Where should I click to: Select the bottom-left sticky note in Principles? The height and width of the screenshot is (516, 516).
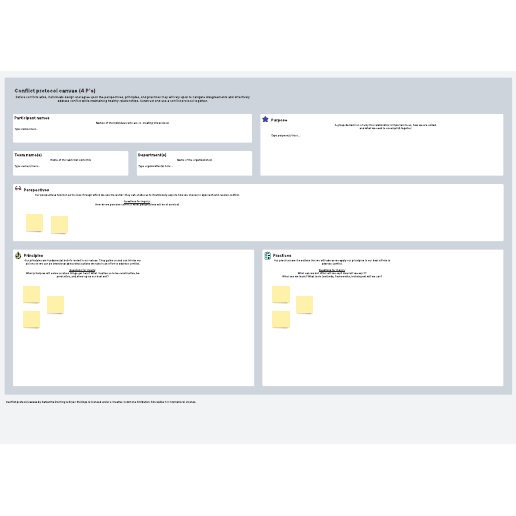click(x=31, y=319)
